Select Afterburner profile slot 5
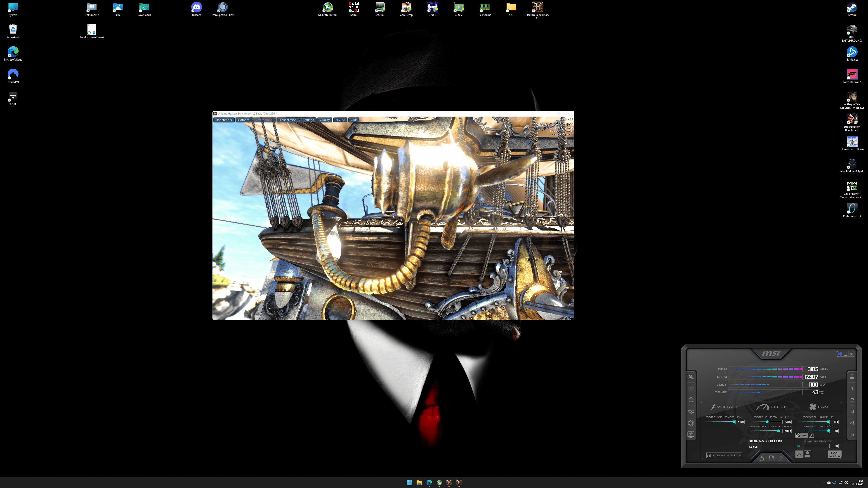The width and height of the screenshot is (868, 488). [x=852, y=434]
